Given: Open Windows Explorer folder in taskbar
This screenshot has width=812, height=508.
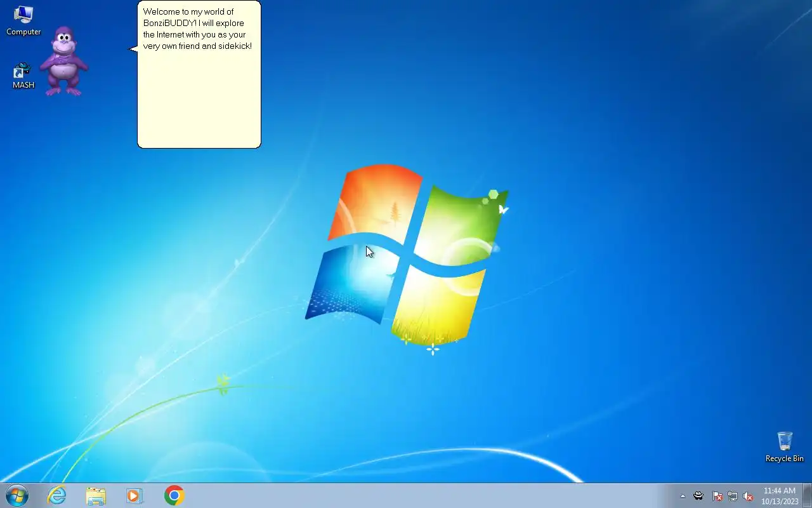Looking at the screenshot, I should pyautogui.click(x=96, y=495).
